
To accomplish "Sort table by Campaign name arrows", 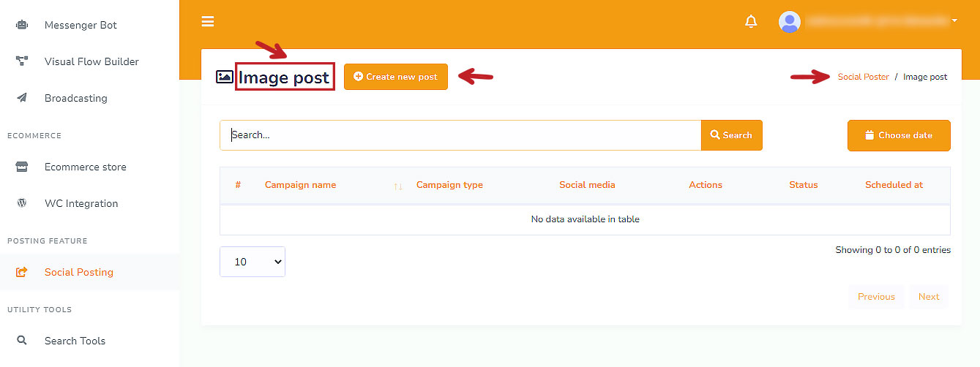I will tap(398, 186).
